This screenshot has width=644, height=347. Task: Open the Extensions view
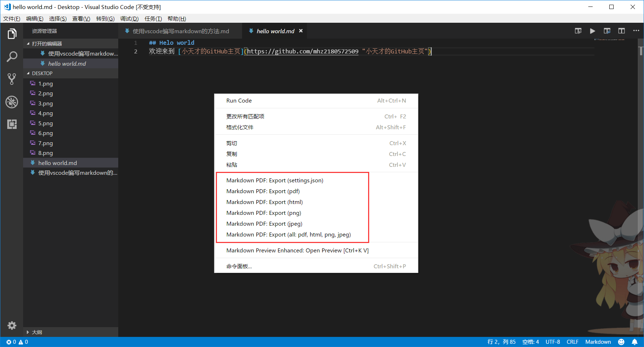(x=12, y=124)
